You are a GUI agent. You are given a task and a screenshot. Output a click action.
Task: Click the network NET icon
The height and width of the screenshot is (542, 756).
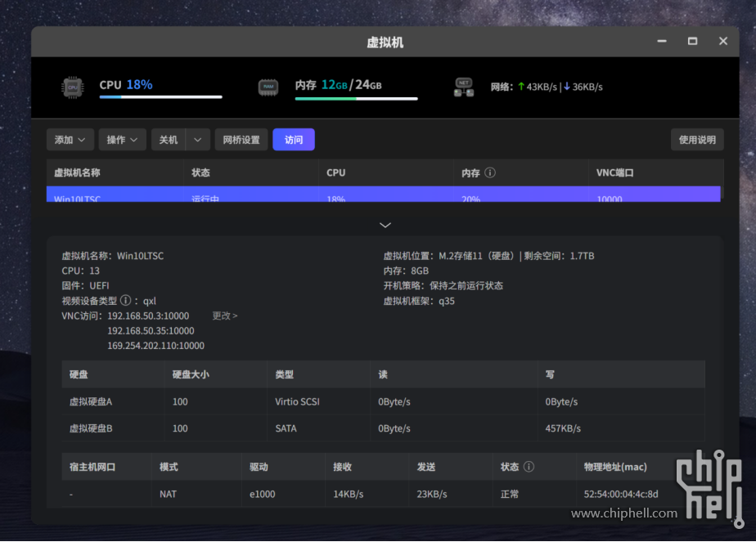tap(464, 87)
